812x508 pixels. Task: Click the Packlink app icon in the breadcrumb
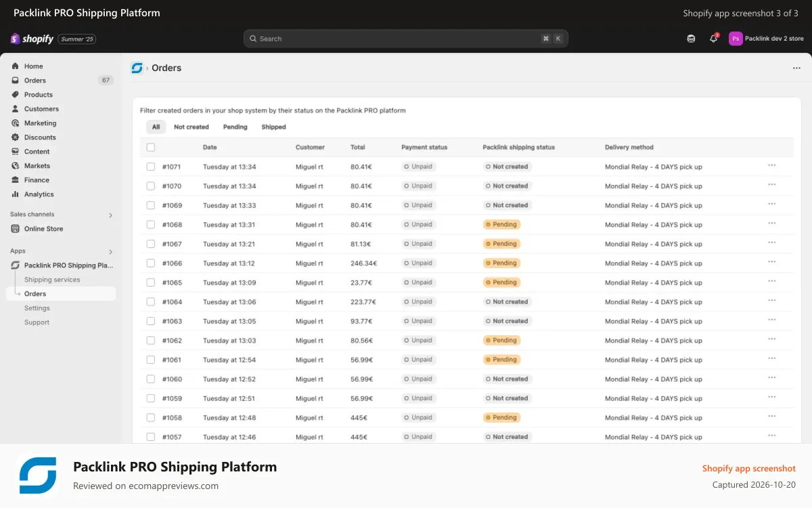137,68
